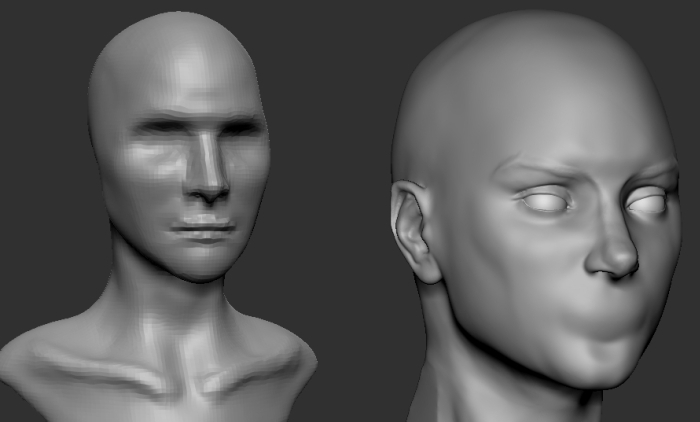Viewport: 700px width, 422px height.
Task: Click the nose tip of the left bust
Action: [208, 190]
